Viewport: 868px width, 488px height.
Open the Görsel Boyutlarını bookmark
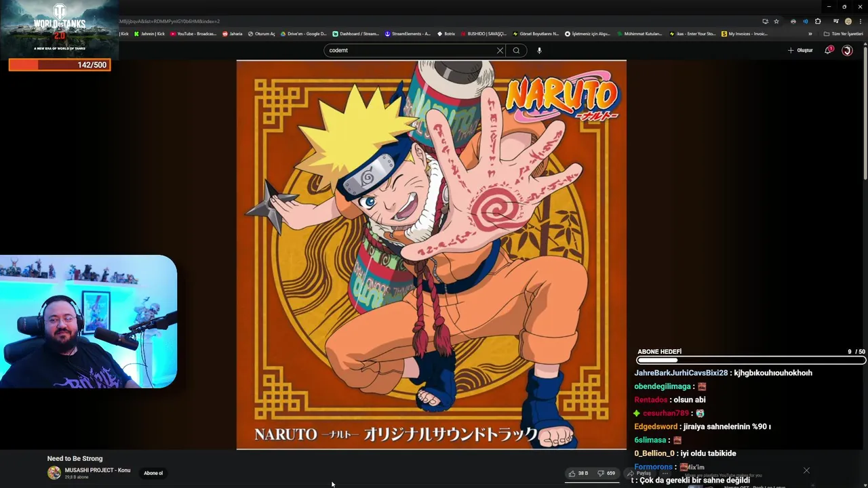pos(535,34)
